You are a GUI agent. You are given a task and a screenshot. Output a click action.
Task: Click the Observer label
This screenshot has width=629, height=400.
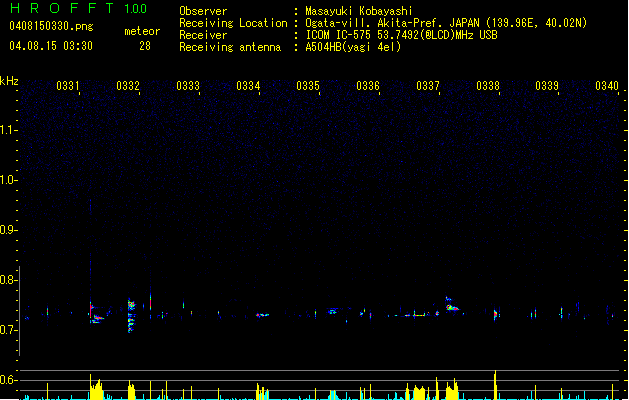point(203,11)
